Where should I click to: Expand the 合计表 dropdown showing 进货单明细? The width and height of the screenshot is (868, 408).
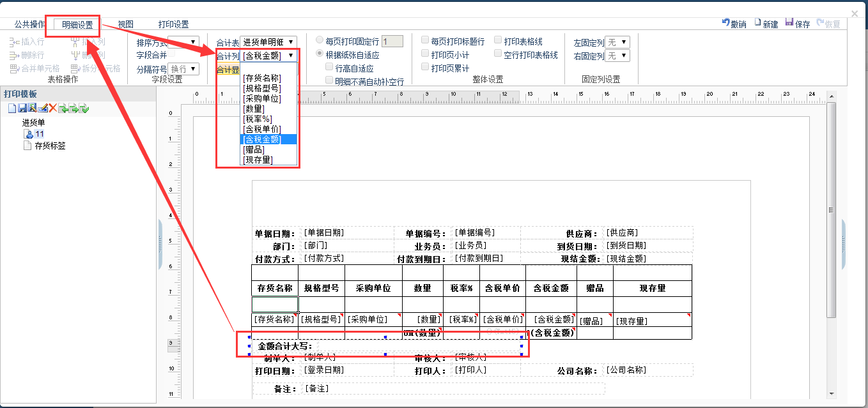[268, 42]
